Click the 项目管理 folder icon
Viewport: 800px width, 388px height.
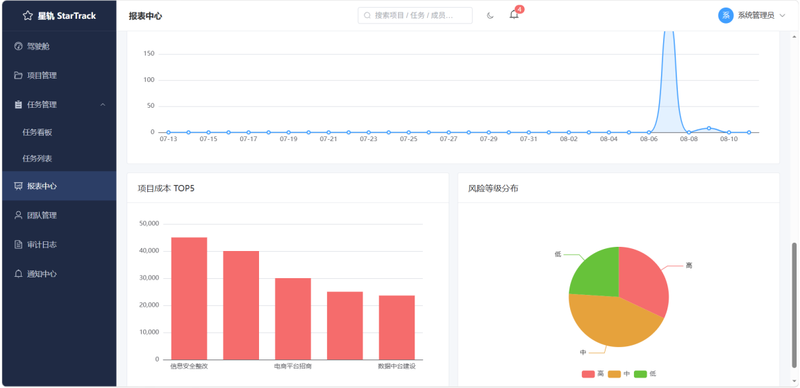click(x=18, y=76)
